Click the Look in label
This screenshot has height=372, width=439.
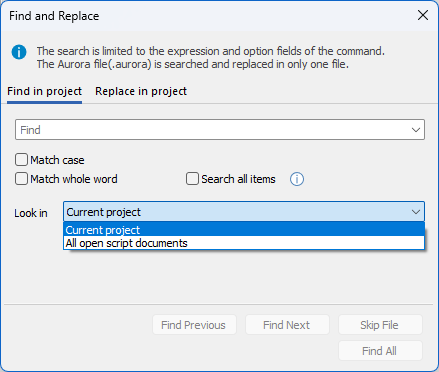coord(31,213)
